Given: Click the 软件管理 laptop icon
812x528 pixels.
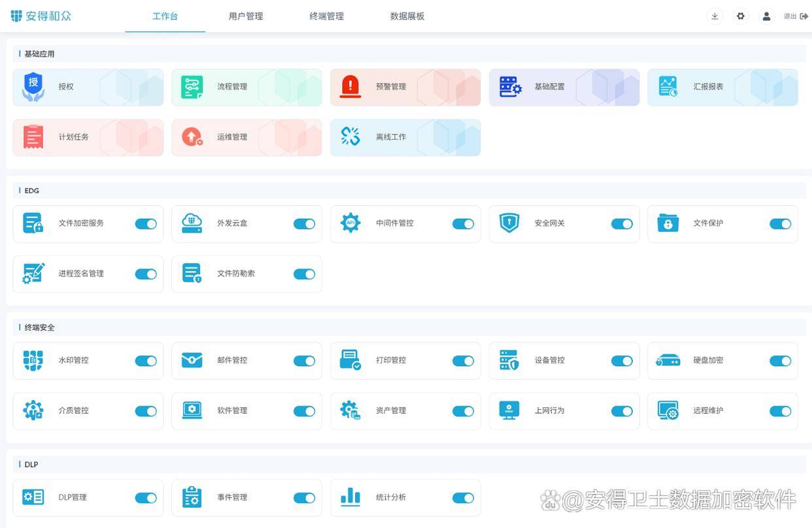Looking at the screenshot, I should (192, 411).
